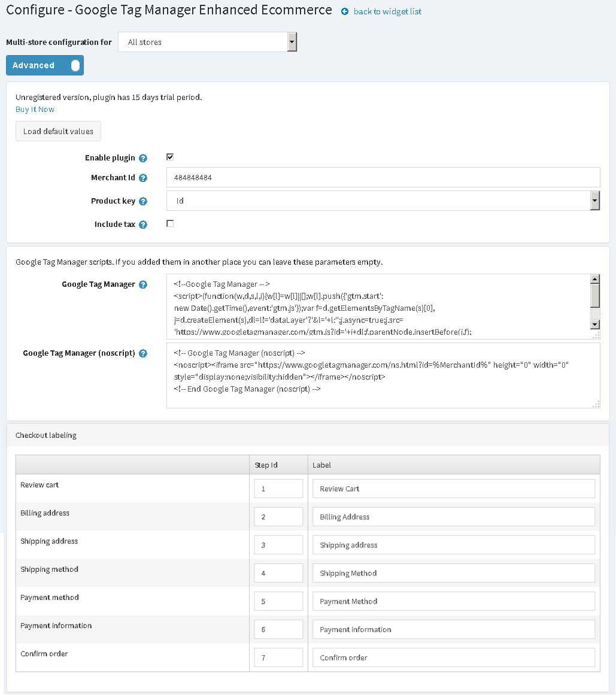Uncheck the Enable plugin checkbox
Image resolution: width=616 pixels, height=700 pixels.
pos(169,157)
